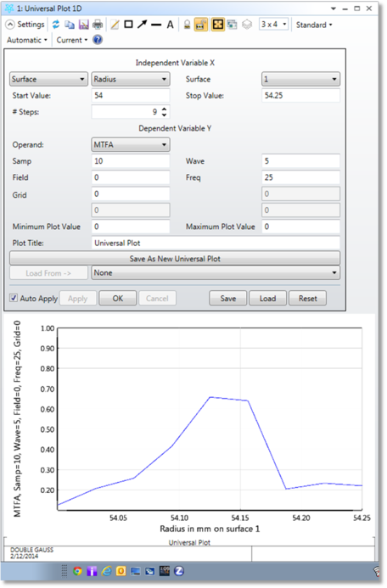Increase the # Steps spinner value

pos(165,109)
